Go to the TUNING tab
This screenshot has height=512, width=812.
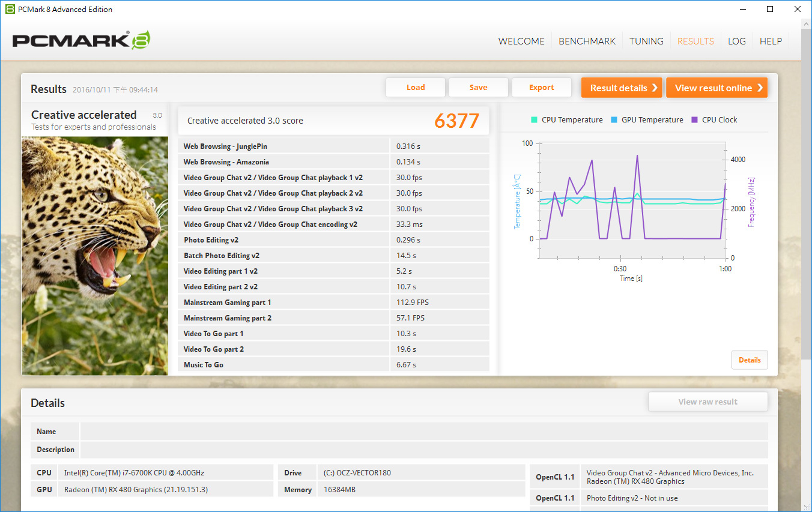tap(646, 41)
